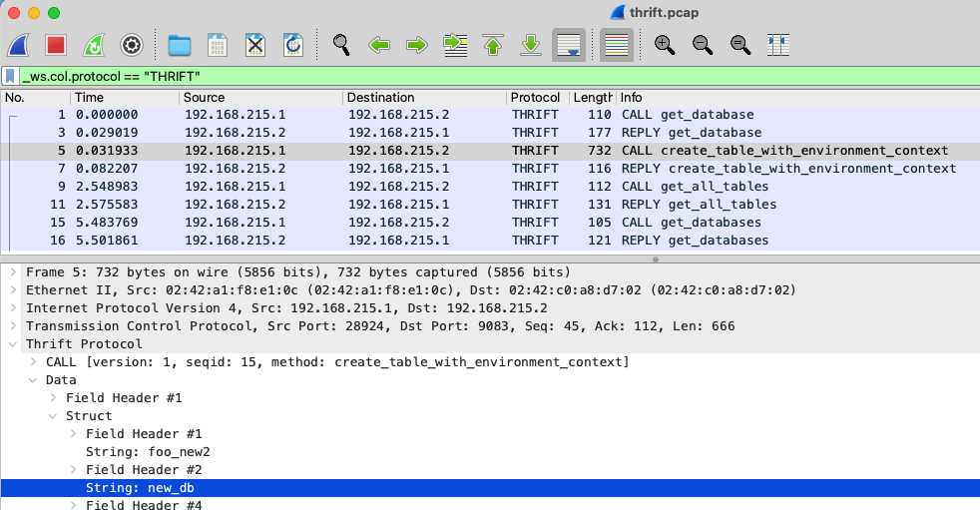Expand Transmission Control Protocol section
Viewport: 980px width, 510px height.
[x=13, y=326]
